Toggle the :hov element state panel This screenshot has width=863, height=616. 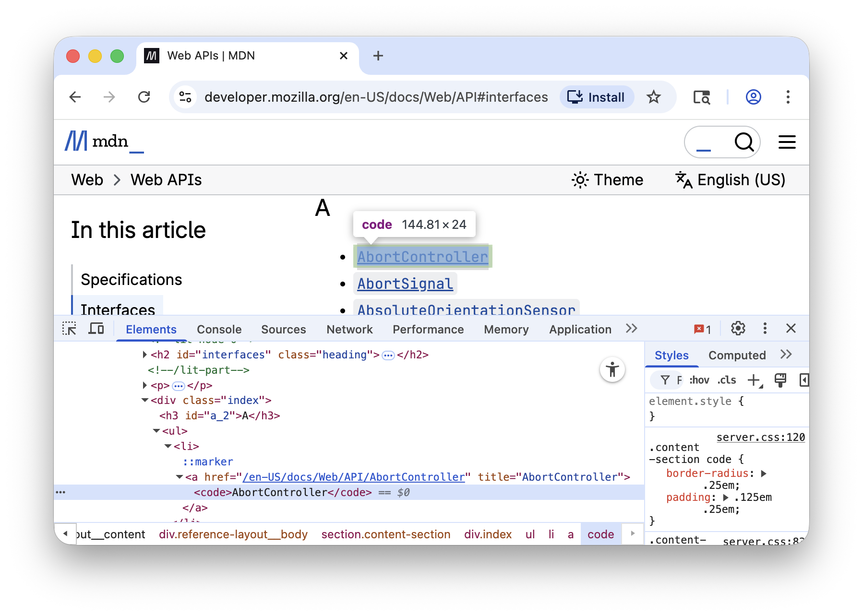tap(699, 380)
